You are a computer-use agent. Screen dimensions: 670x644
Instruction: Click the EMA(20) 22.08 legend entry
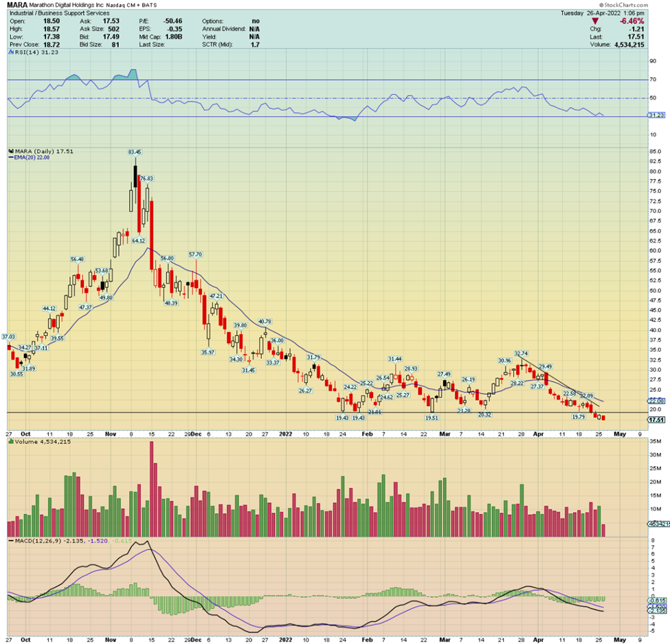[x=30, y=157]
